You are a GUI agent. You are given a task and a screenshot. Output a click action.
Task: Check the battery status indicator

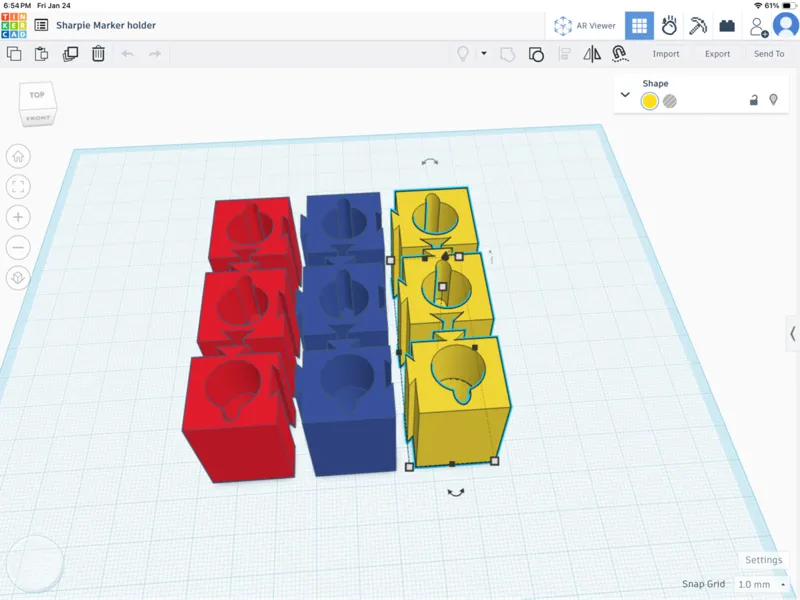(788, 5)
